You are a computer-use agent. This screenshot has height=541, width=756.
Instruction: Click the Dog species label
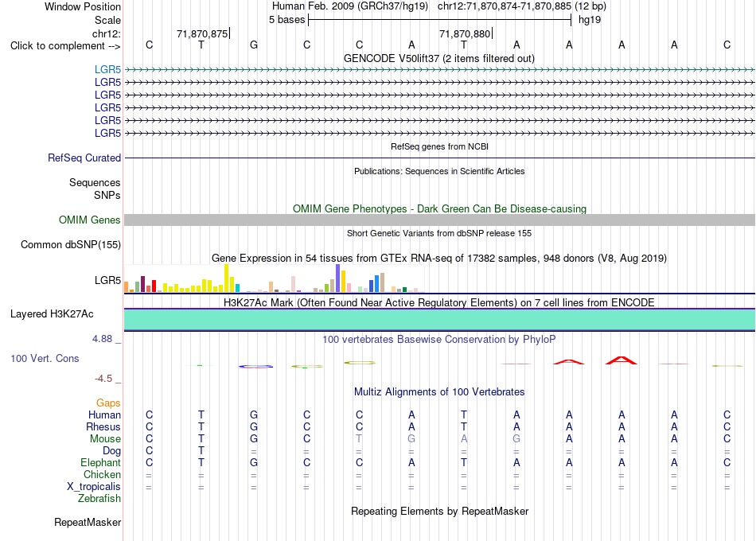(x=111, y=451)
